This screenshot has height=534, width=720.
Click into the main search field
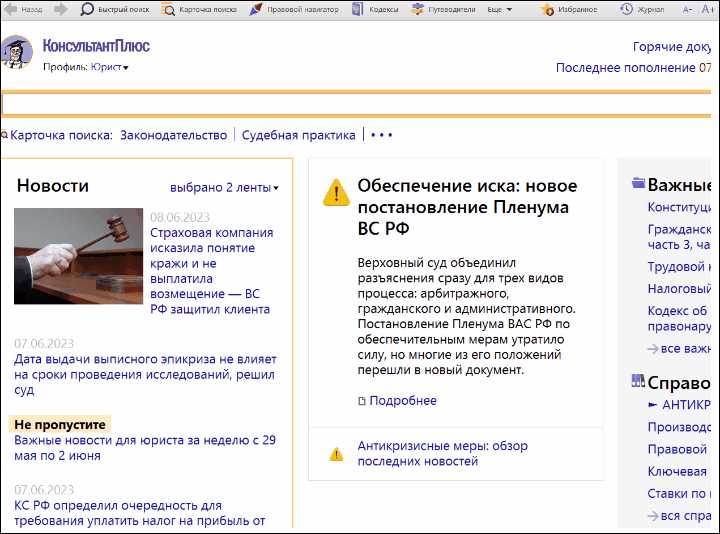click(356, 104)
